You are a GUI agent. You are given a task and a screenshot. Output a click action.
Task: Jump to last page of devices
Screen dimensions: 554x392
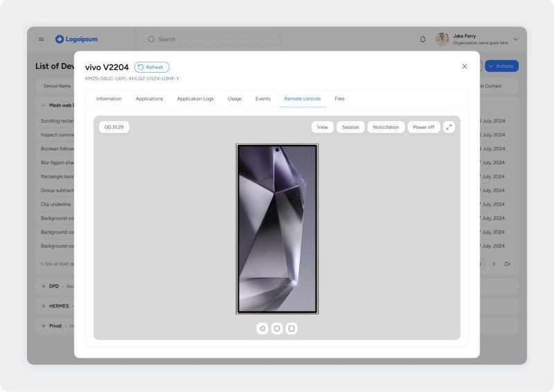[508, 264]
